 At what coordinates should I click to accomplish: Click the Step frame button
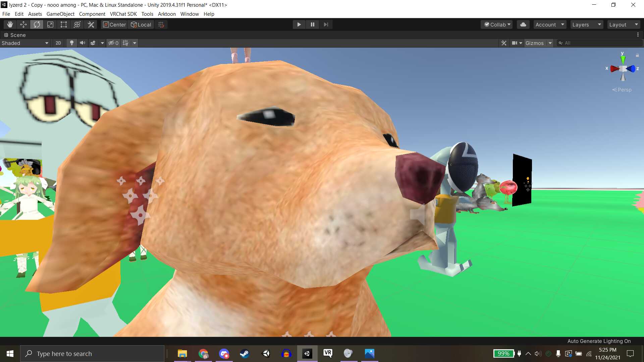pyautogui.click(x=326, y=24)
